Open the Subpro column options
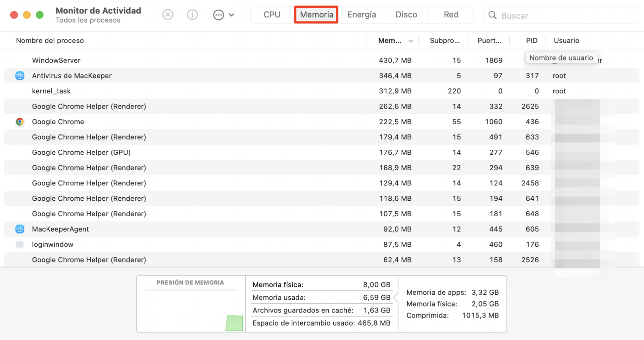The height and width of the screenshot is (340, 644). click(445, 40)
